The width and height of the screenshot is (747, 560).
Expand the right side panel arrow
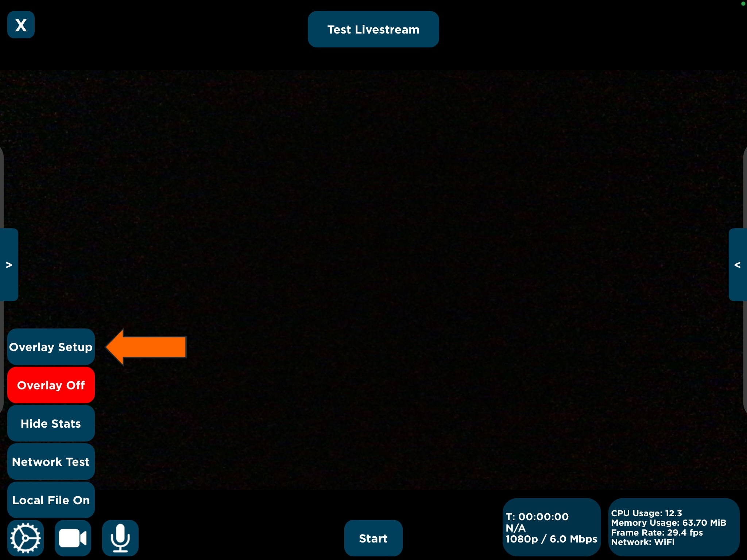[738, 265]
